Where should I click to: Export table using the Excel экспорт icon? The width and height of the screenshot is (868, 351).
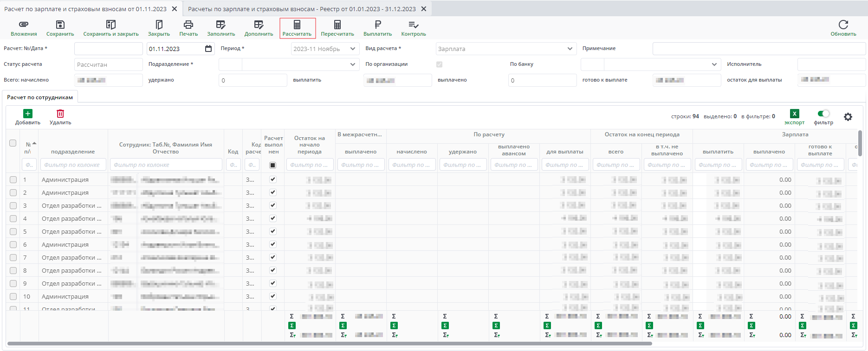(x=794, y=114)
